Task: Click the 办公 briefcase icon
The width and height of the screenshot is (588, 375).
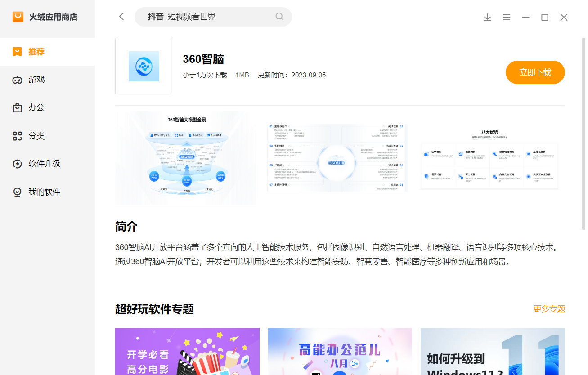Action: (x=17, y=108)
